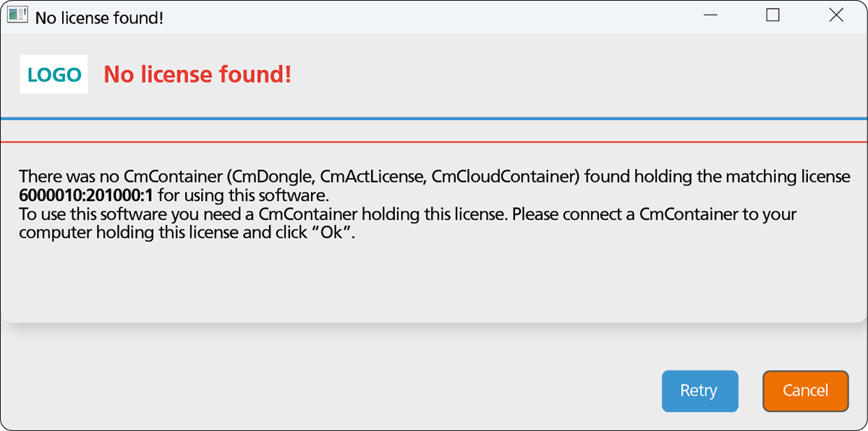Click the "No license found!" title bar text
Image resolution: width=868 pixels, height=431 pixels.
coord(99,17)
